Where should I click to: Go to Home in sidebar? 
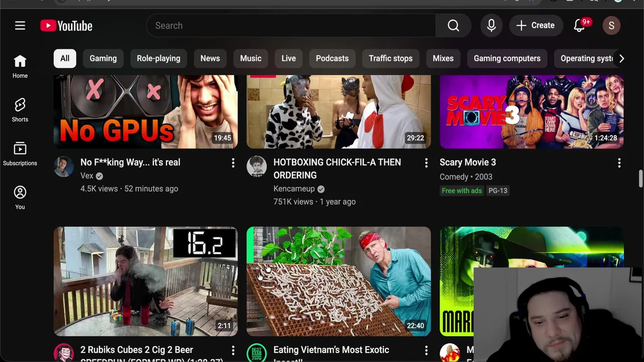click(20, 67)
